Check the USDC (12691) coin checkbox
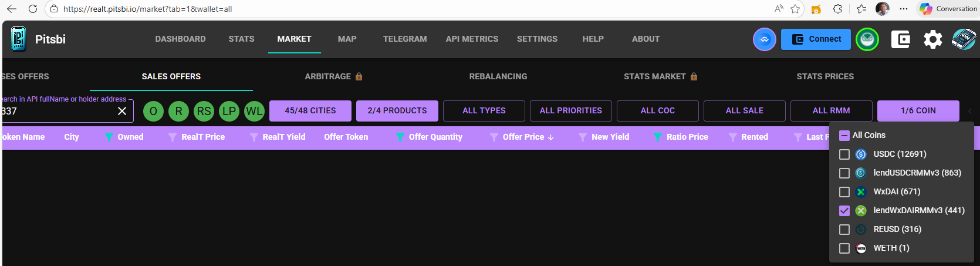This screenshot has height=266, width=980. [x=844, y=154]
